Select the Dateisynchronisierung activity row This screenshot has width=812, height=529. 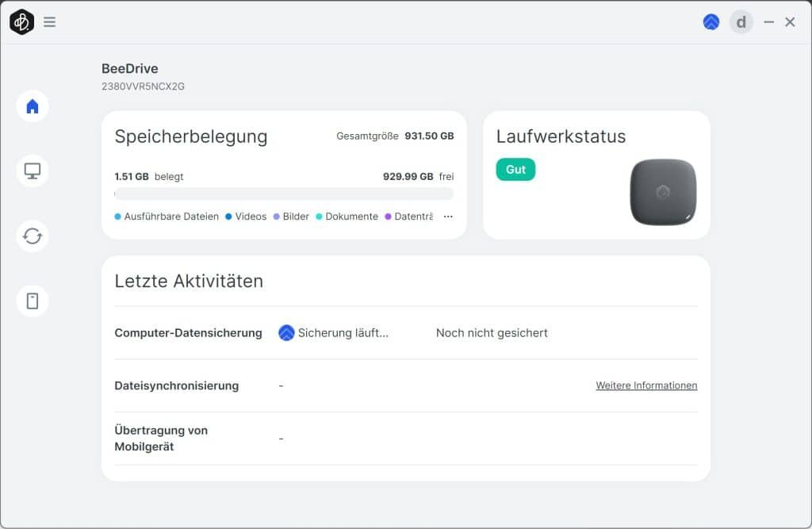pos(178,385)
